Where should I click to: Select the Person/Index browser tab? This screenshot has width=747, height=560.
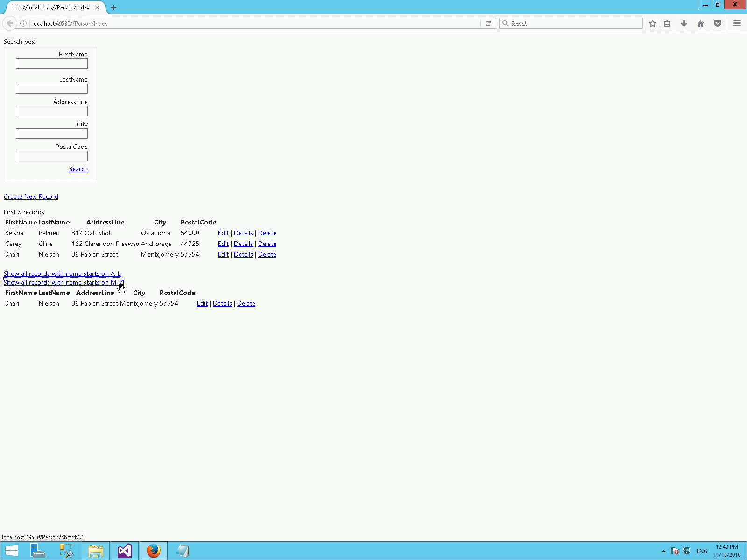pos(50,7)
